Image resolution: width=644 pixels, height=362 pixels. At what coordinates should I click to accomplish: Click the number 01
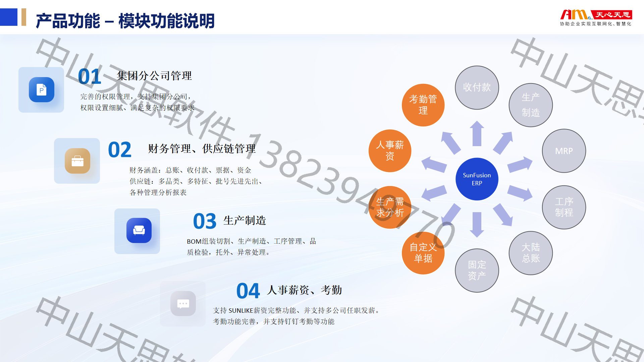point(90,76)
